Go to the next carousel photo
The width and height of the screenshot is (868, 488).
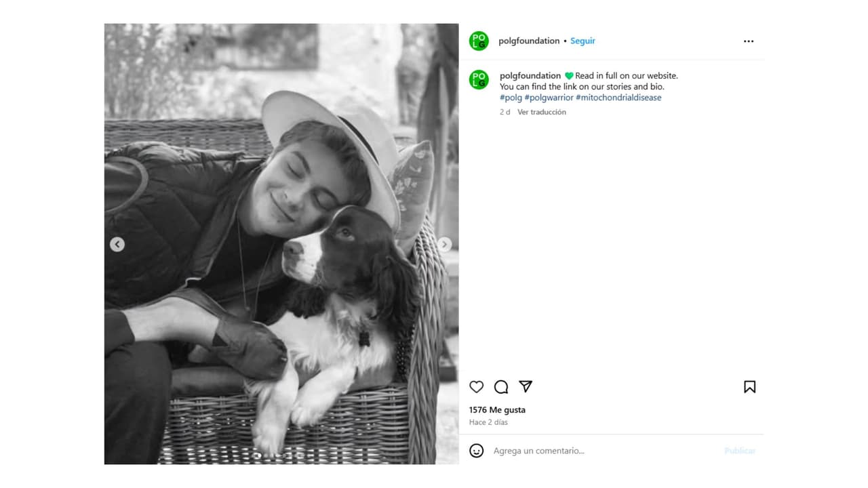click(445, 245)
